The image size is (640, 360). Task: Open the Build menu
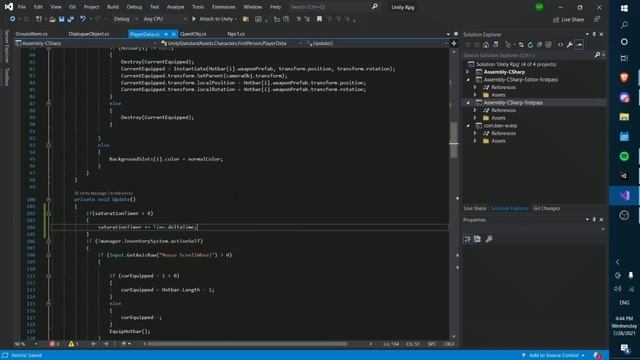[x=113, y=7]
